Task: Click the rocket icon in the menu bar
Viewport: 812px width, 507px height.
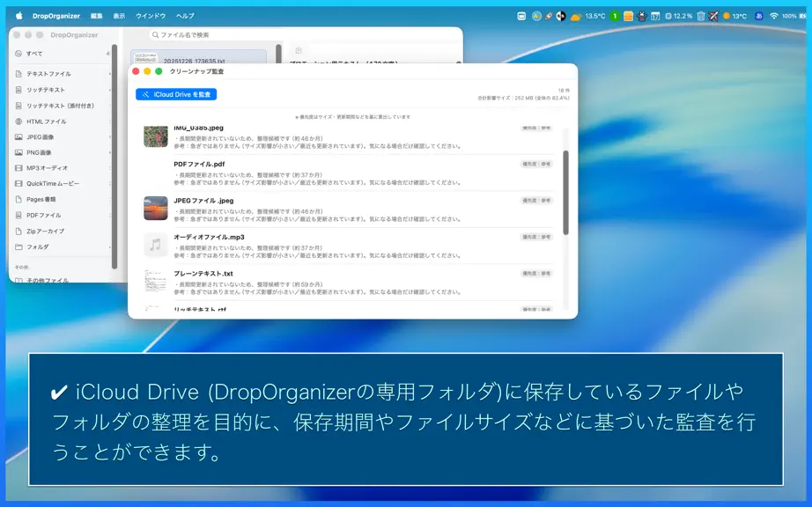Action: (x=549, y=16)
